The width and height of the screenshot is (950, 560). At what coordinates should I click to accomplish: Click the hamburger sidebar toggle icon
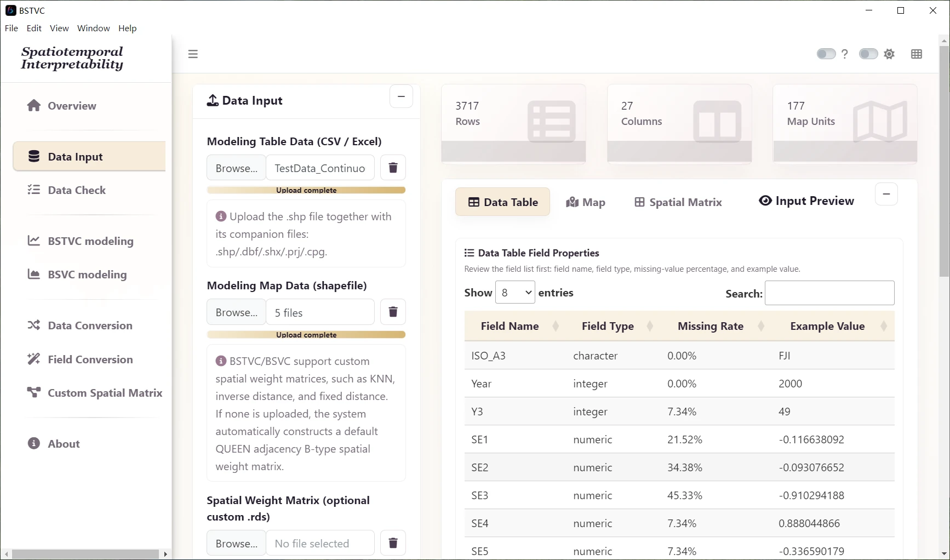coord(193,54)
